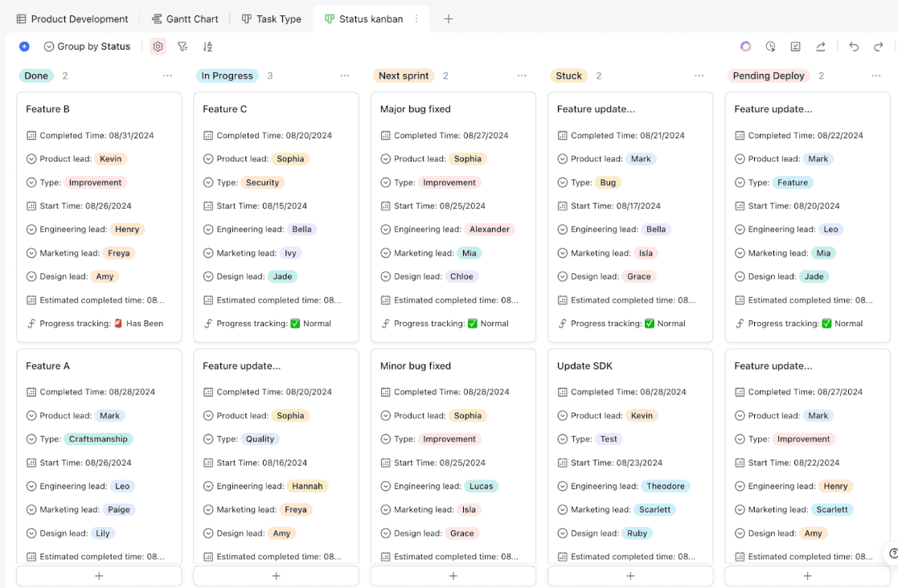898x588 pixels.
Task: Add a card to Done column
Action: pyautogui.click(x=99, y=576)
